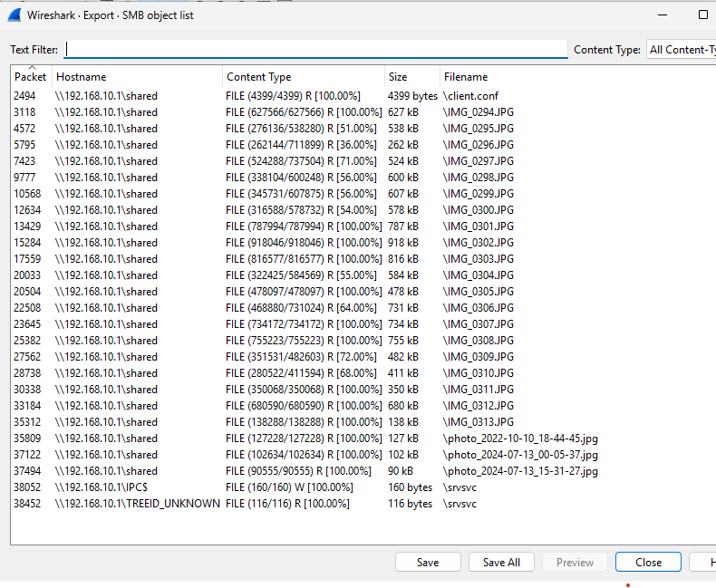Screen dimensions: 716x588
Task: Minimize the SMB object list window
Action: tap(663, 15)
